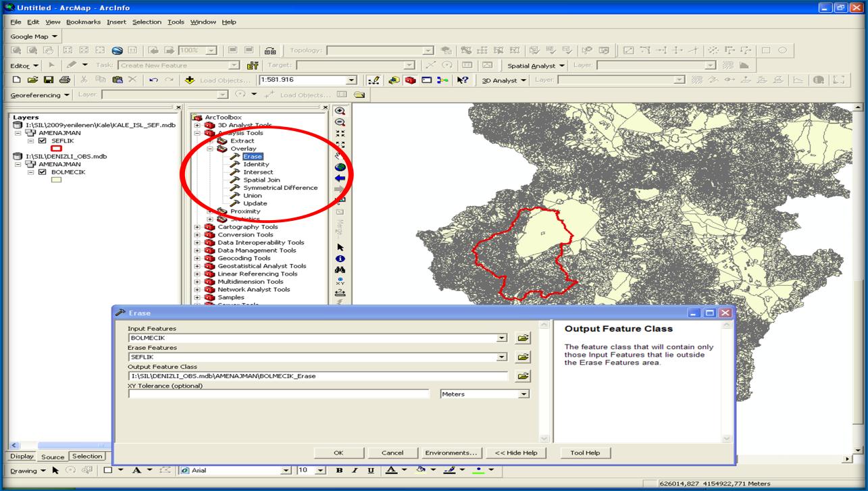Open the Bookmarks menu

tap(83, 22)
